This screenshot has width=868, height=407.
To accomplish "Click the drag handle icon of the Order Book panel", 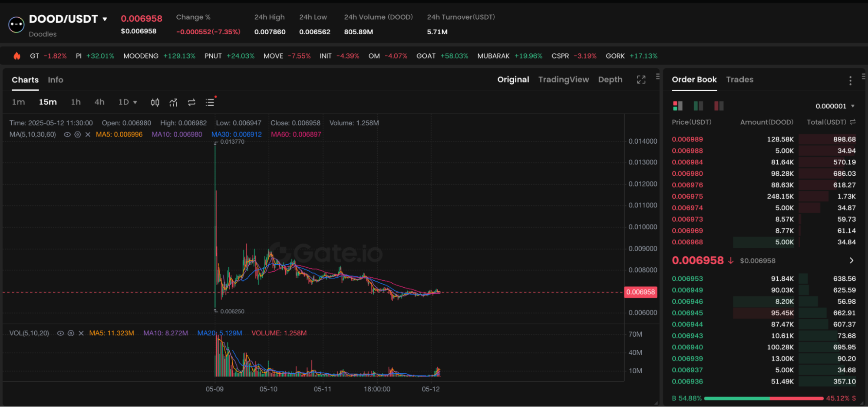I will 863,77.
